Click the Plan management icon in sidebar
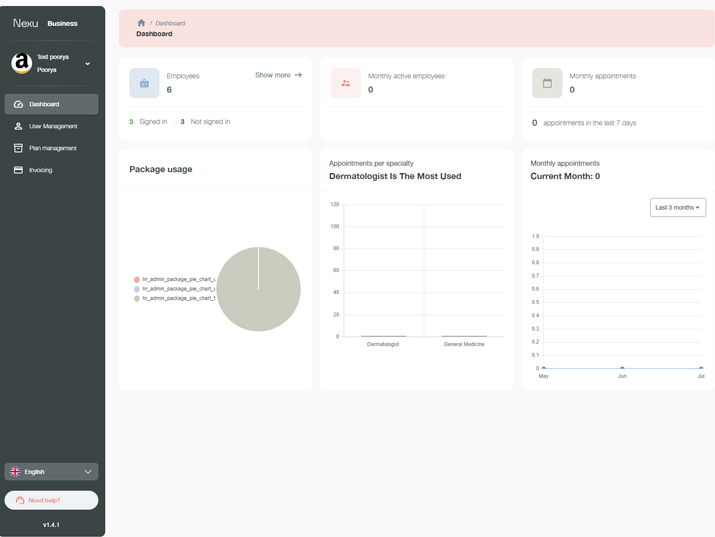 (x=18, y=148)
